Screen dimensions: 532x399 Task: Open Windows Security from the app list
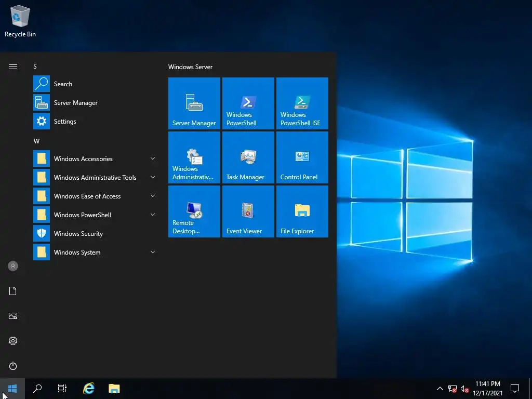[x=95, y=233]
